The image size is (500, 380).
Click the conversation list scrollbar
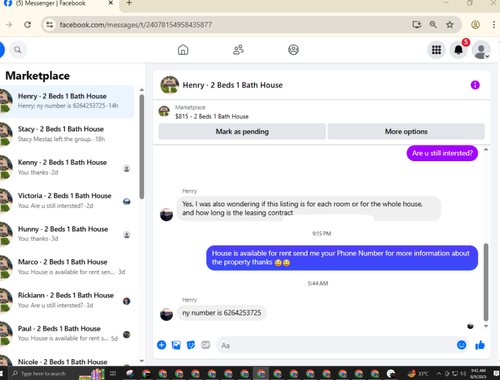coord(142,147)
